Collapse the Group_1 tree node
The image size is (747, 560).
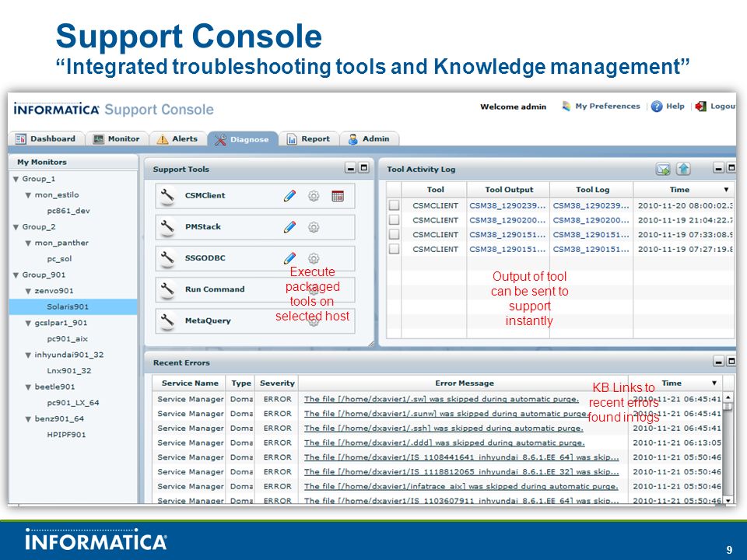coord(16,179)
